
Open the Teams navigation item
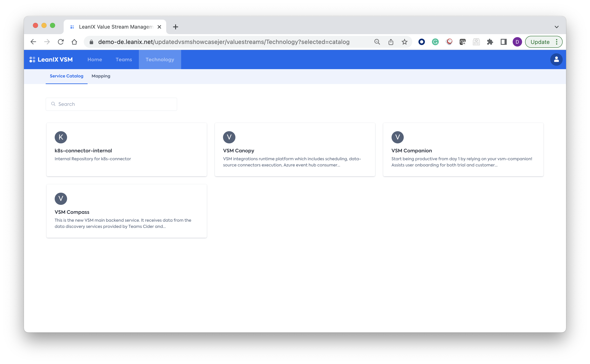124,60
